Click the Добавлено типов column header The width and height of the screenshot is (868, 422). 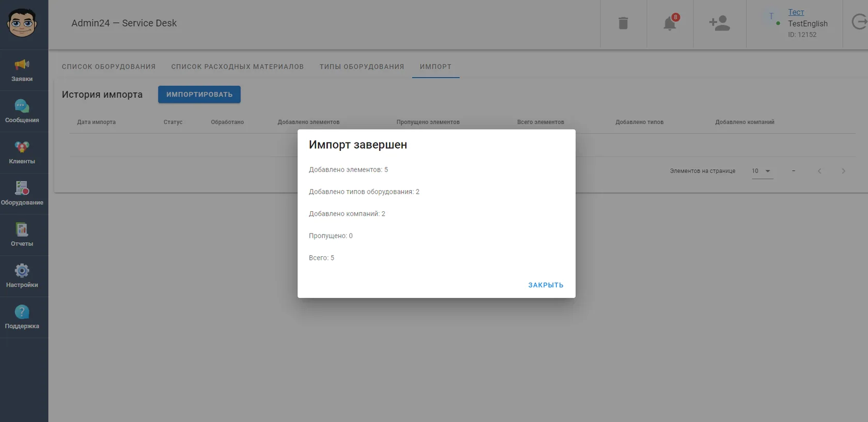[639, 122]
